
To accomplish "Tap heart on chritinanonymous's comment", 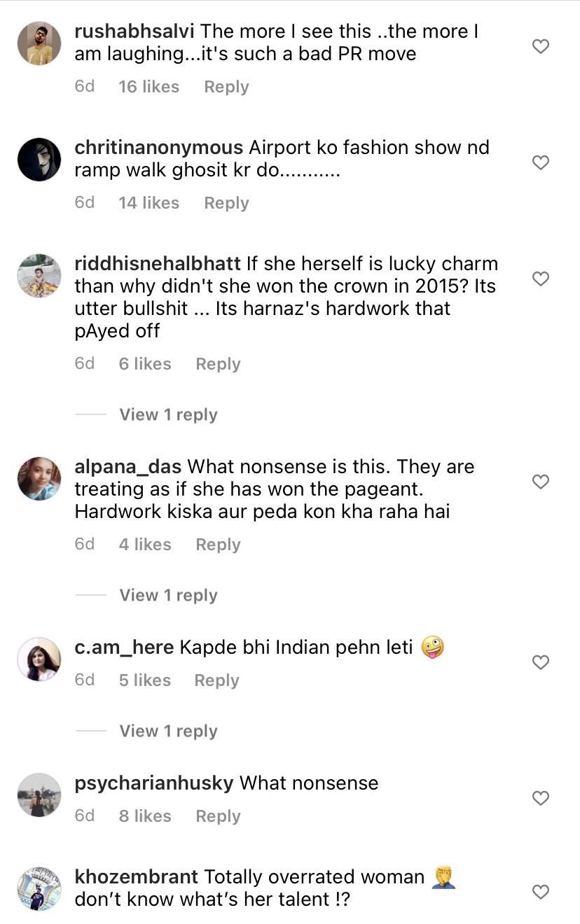I will (540, 163).
